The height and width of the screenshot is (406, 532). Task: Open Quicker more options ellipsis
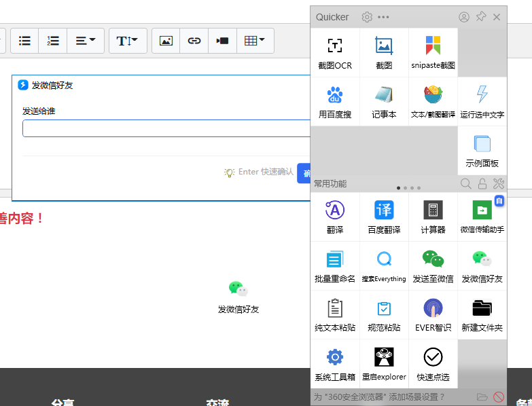pyautogui.click(x=383, y=17)
